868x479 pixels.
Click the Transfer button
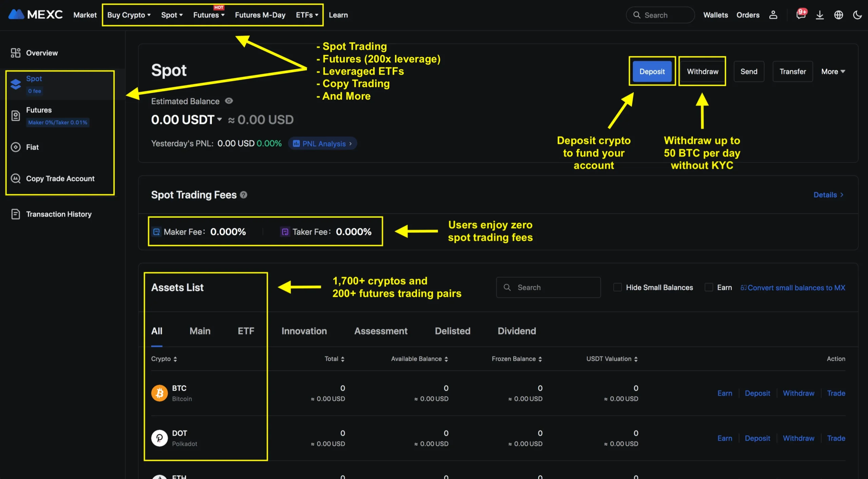[x=793, y=72]
